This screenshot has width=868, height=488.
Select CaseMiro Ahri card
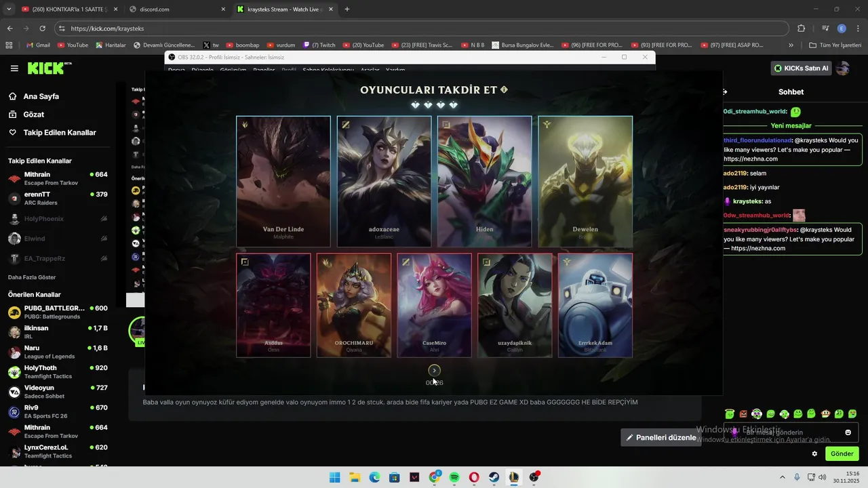tap(434, 305)
